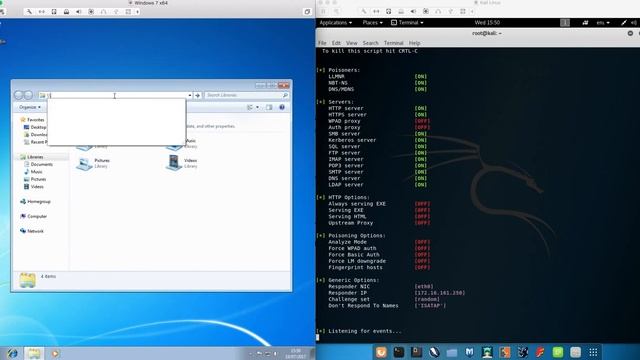Open Show Applications grid in Kali dock
Viewport: 640px width, 360px height.
pyautogui.click(x=593, y=352)
